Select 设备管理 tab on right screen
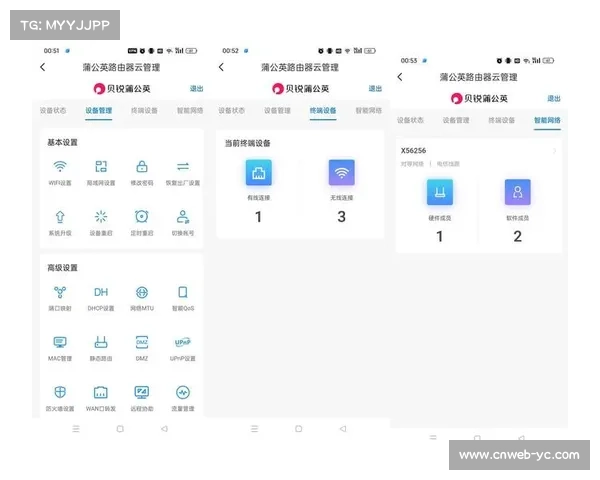The image size is (600, 480). [456, 120]
